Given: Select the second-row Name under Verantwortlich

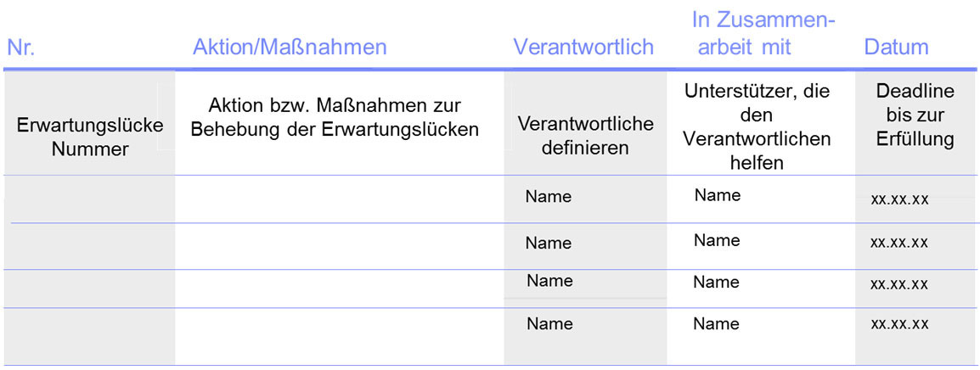Looking at the screenshot, I should point(548,243).
